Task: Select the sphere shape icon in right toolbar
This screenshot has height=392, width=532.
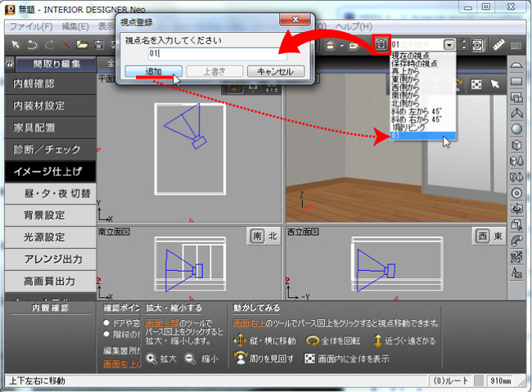Action: pyautogui.click(x=517, y=128)
